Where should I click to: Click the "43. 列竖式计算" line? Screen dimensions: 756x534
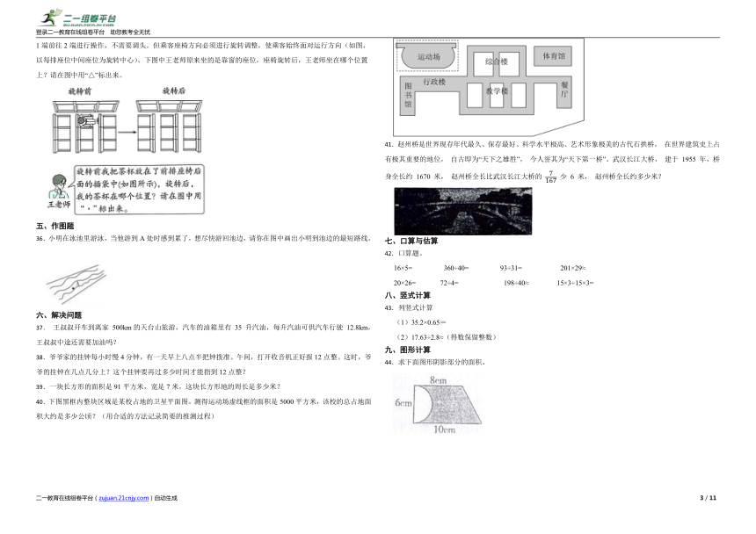pyautogui.click(x=409, y=307)
